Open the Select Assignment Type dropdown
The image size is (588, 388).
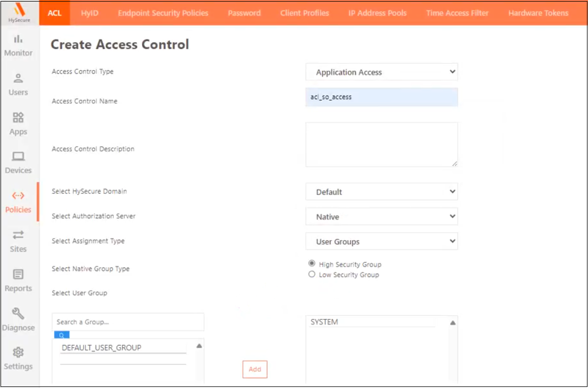[x=382, y=241]
